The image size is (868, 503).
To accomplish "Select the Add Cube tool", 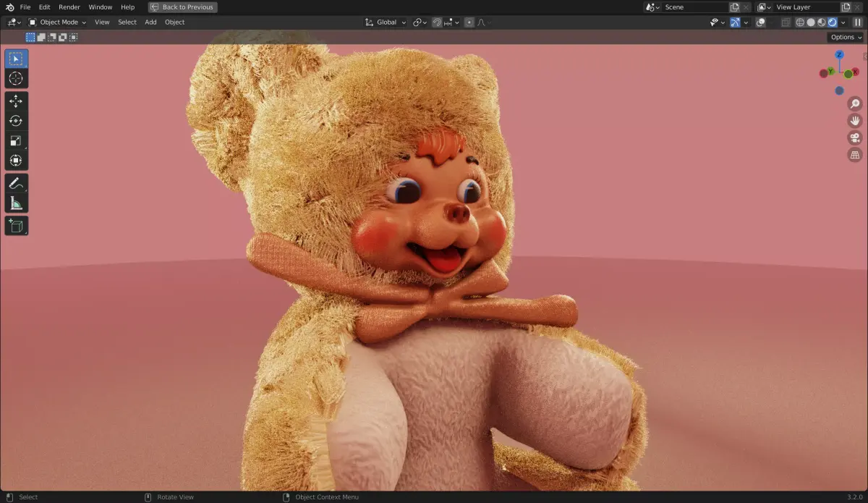I will pyautogui.click(x=16, y=225).
